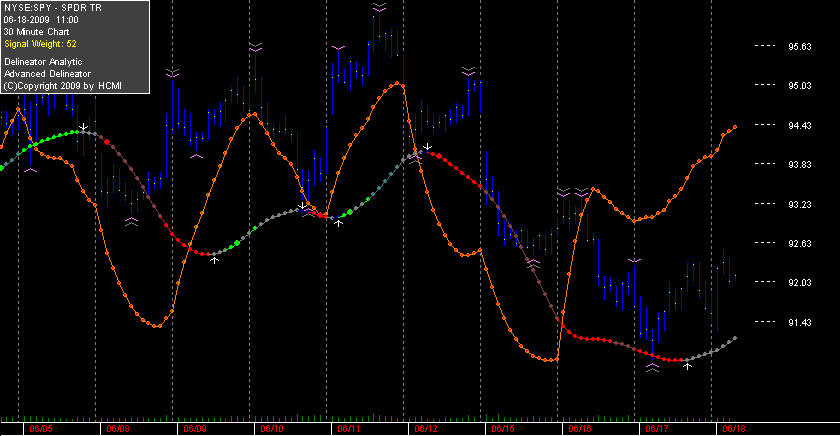Select the 06/05 date label
840x436 pixels.
pyautogui.click(x=41, y=429)
